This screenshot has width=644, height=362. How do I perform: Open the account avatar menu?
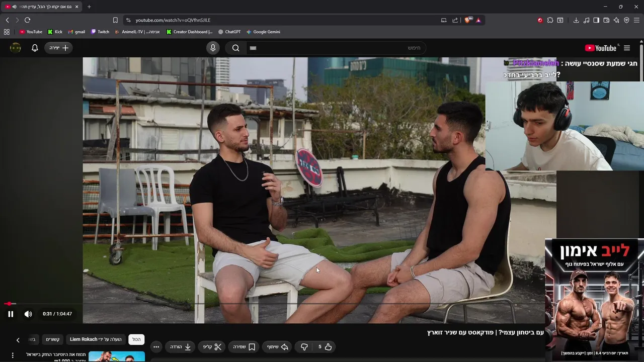point(16,48)
